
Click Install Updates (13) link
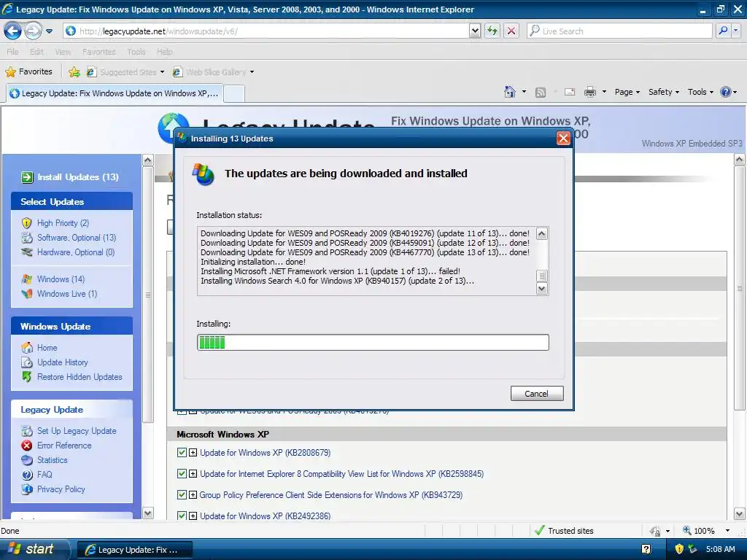(x=77, y=177)
